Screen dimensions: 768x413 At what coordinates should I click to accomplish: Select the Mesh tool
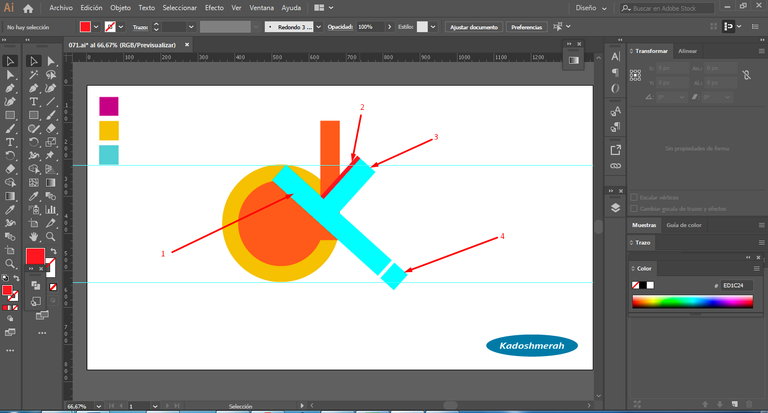click(x=33, y=183)
